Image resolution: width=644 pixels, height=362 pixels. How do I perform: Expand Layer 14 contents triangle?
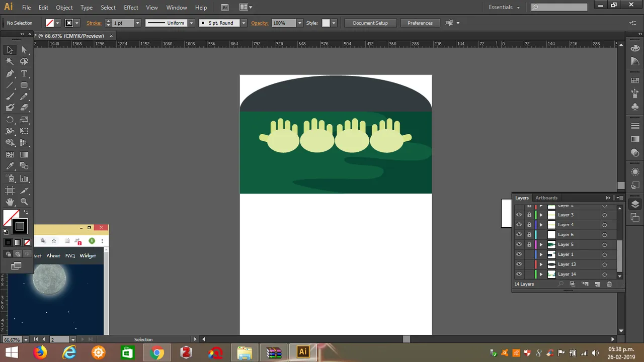(541, 274)
